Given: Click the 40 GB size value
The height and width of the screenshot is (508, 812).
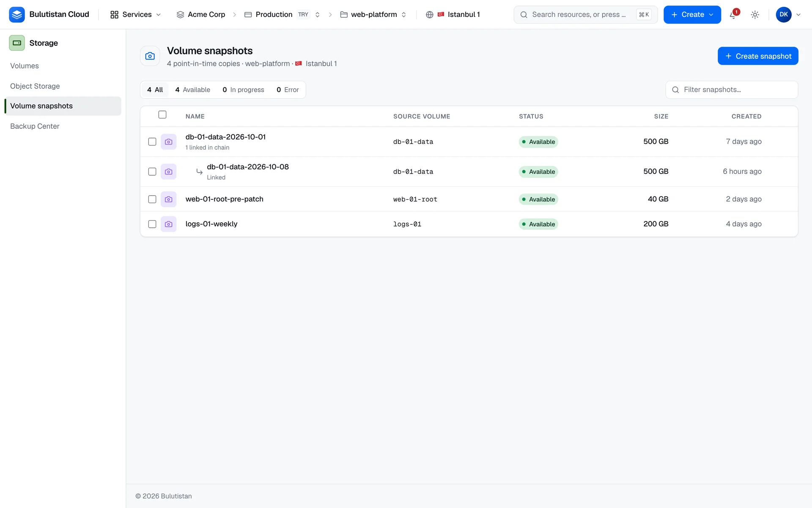Looking at the screenshot, I should [x=658, y=199].
